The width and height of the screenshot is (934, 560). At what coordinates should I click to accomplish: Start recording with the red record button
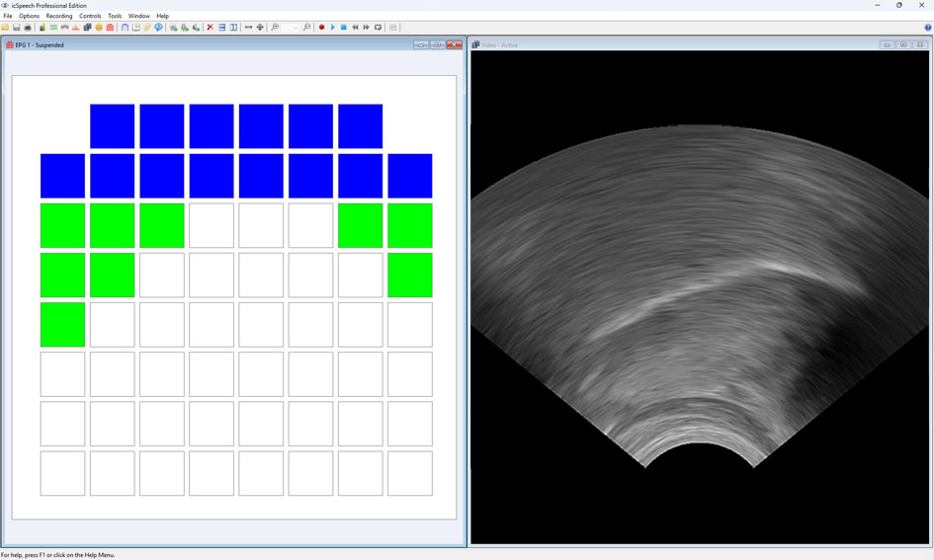pos(321,28)
